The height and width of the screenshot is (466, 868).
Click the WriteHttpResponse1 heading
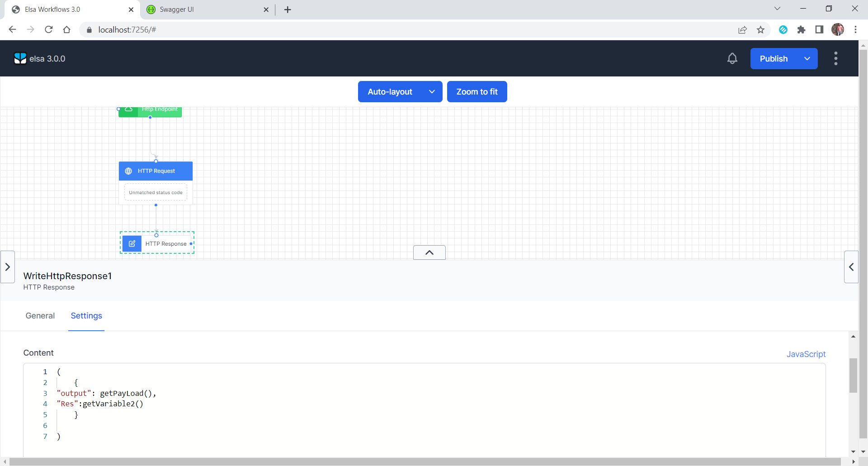click(x=67, y=276)
